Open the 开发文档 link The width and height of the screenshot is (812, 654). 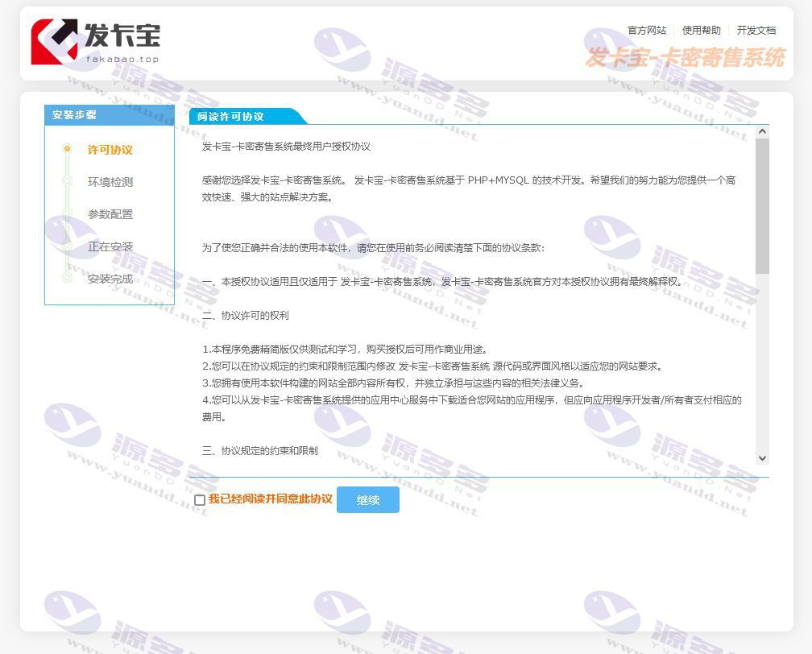756,31
